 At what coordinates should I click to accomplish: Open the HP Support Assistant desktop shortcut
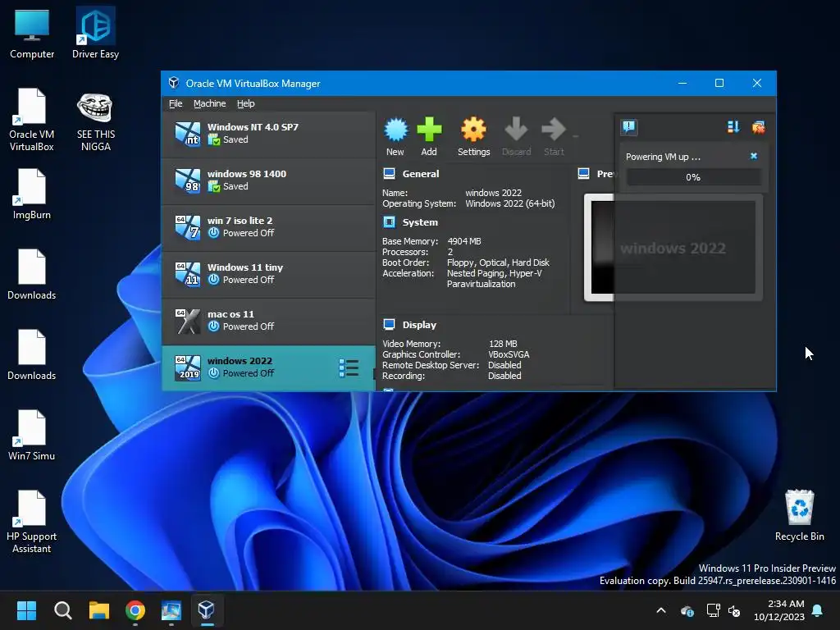click(32, 523)
